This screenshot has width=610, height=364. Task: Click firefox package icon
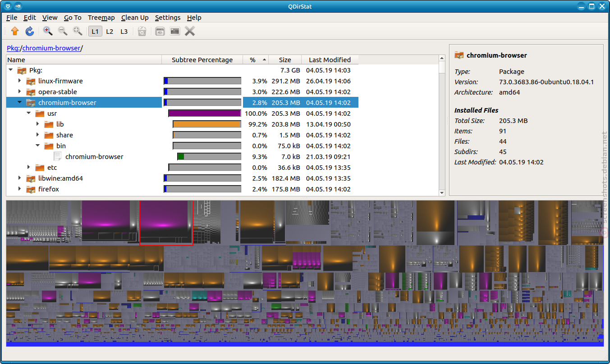pos(31,189)
